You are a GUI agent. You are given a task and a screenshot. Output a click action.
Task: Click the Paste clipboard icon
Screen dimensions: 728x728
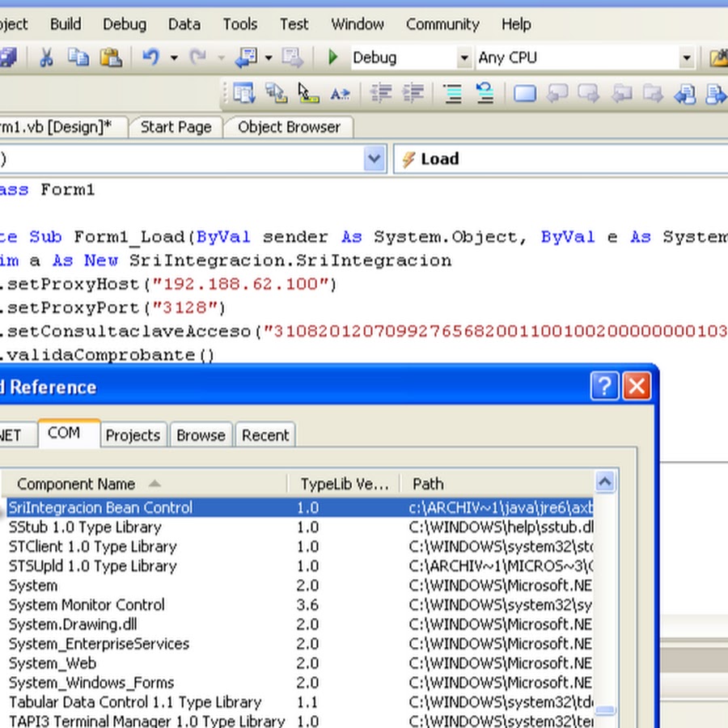(x=110, y=57)
